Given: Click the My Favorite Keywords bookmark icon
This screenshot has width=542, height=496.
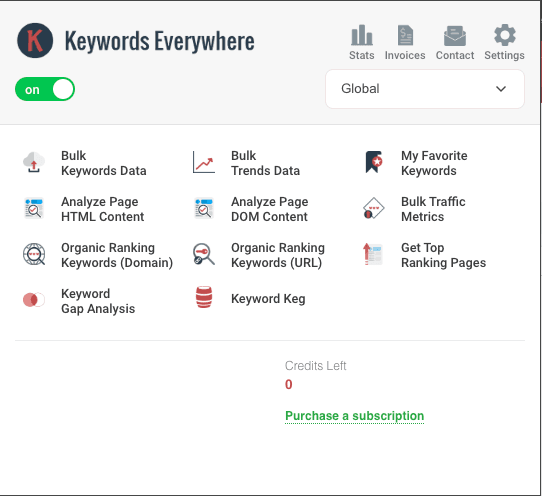Looking at the screenshot, I should 374,162.
